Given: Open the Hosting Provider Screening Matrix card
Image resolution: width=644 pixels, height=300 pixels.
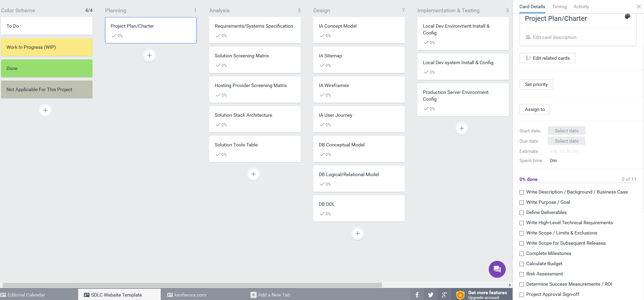Looking at the screenshot, I should [x=255, y=89].
